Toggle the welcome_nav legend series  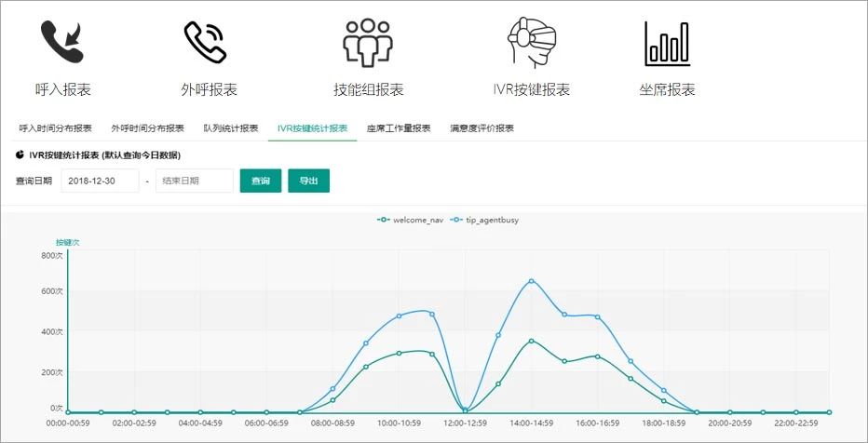coord(410,220)
